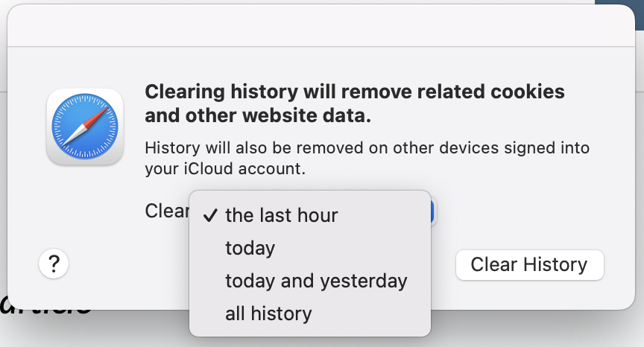
Task: Click the bold heading about clearing history
Action: (355, 104)
